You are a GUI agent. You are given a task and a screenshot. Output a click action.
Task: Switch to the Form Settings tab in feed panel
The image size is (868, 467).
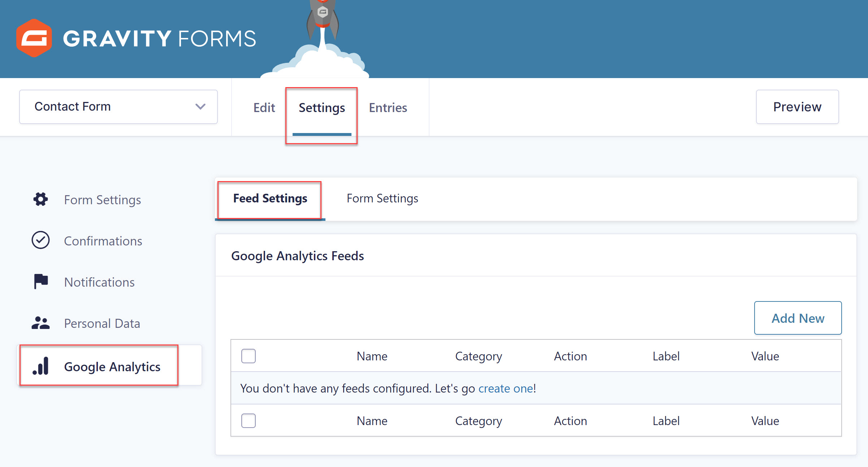pyautogui.click(x=383, y=198)
